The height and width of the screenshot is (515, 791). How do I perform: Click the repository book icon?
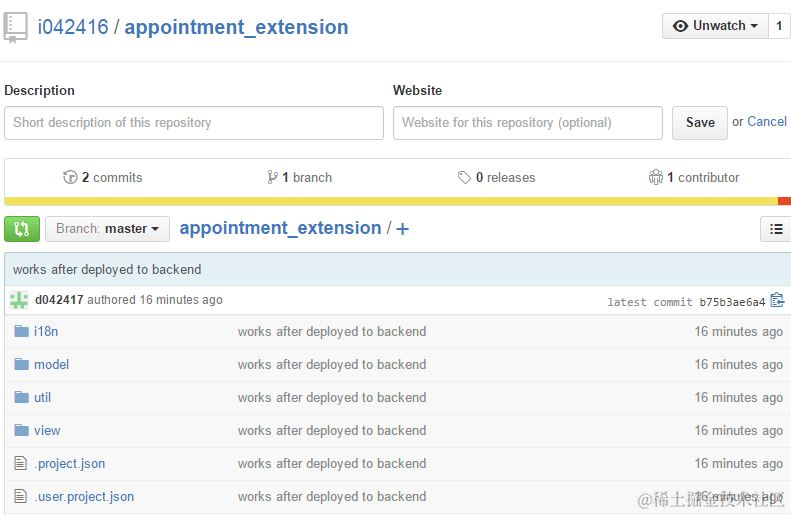16,28
